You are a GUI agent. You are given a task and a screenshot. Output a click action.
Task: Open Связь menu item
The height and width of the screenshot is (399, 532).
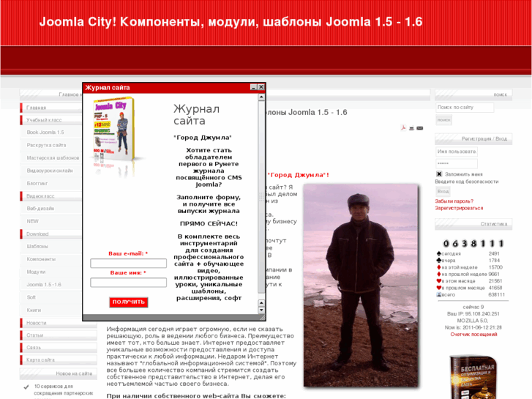pos(59,347)
